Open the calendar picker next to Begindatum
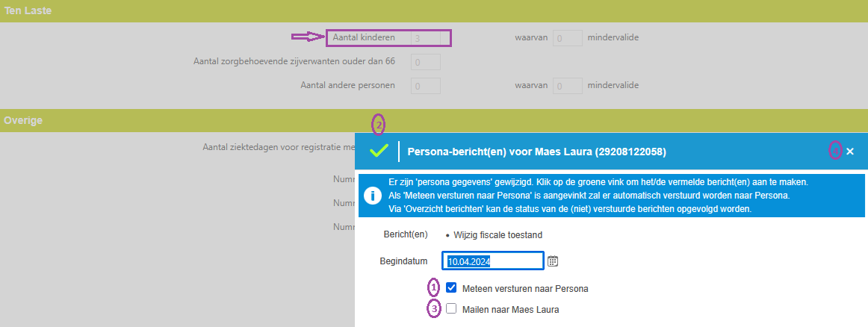This screenshot has width=868, height=327. tap(553, 261)
